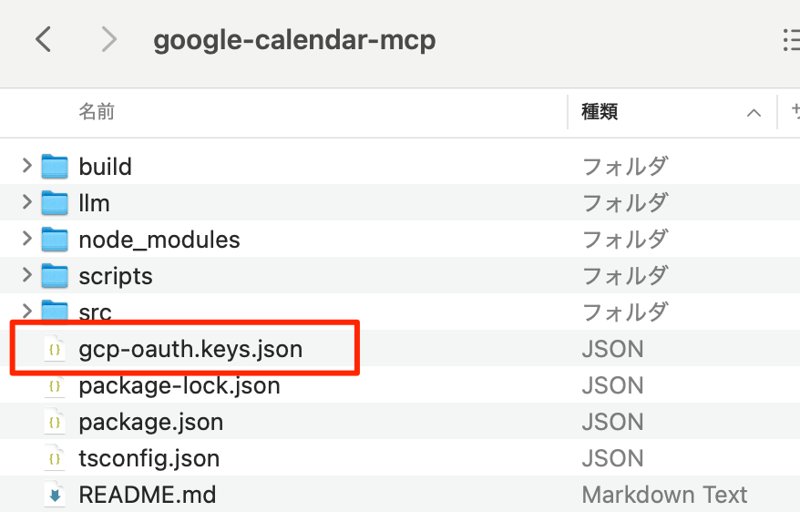The height and width of the screenshot is (532, 800).
Task: Select the package-lock.json file row
Action: coord(179,385)
